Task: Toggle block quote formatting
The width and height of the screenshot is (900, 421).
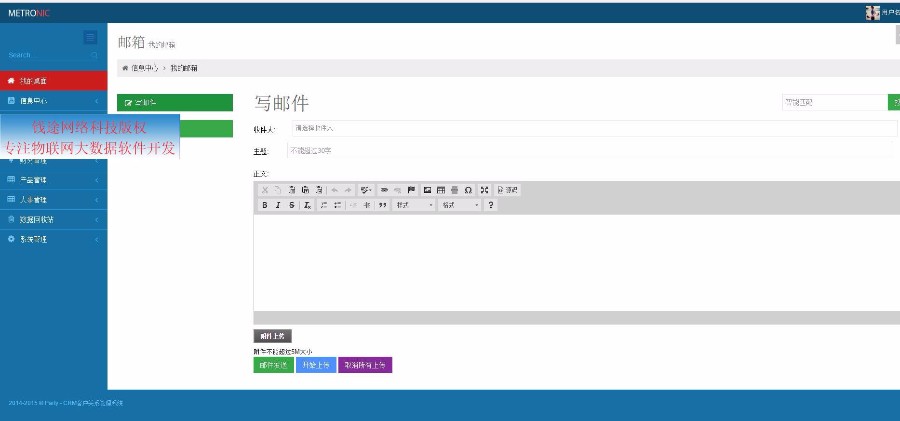Action: coord(382,205)
